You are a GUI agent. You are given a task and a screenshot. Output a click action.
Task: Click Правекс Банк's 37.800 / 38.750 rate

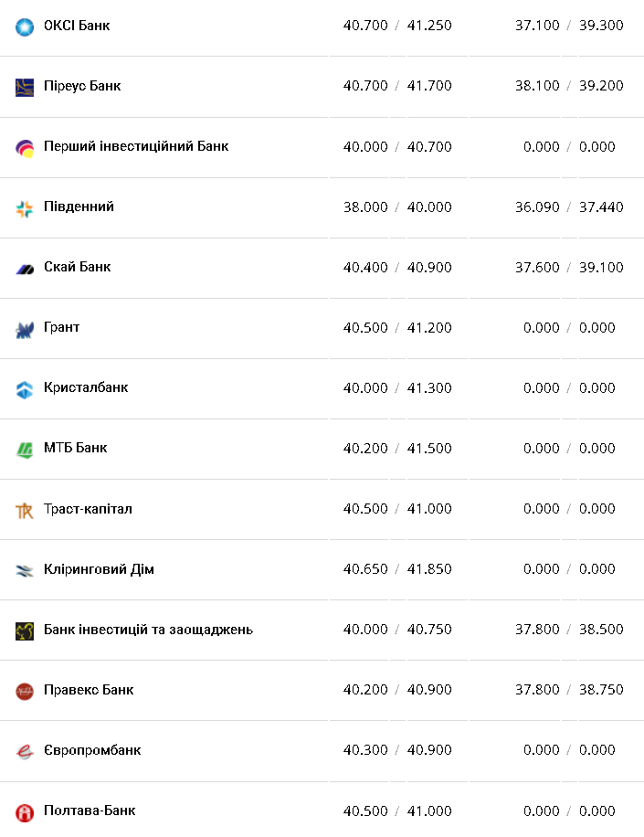tap(569, 690)
